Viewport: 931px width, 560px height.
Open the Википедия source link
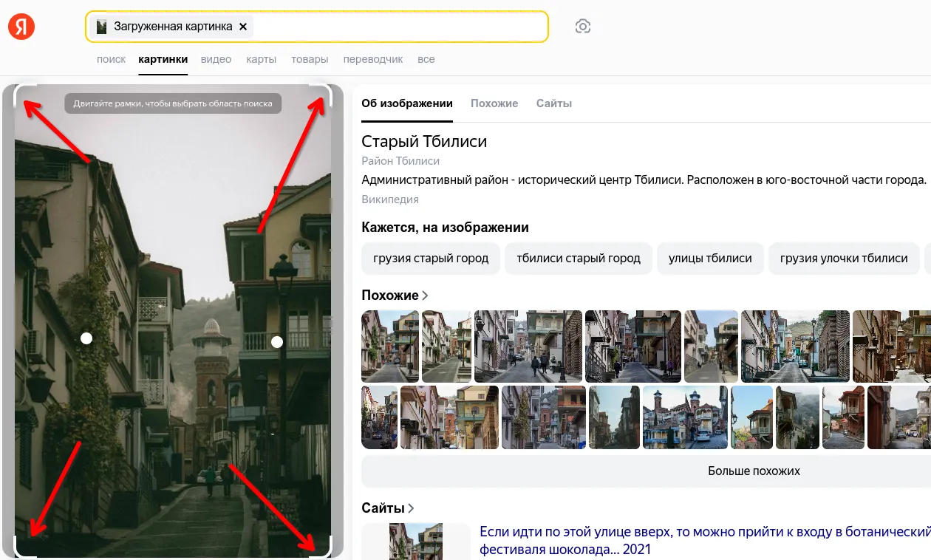click(390, 199)
